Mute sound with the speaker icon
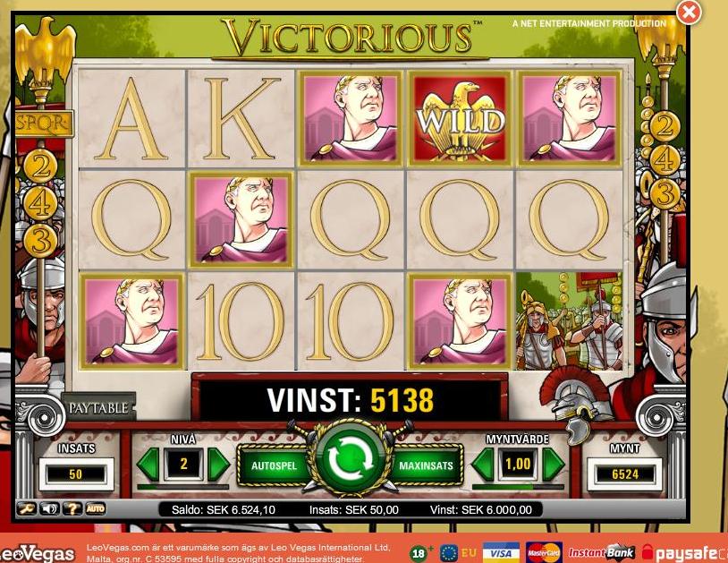The height and width of the screenshot is (563, 728). [49, 508]
